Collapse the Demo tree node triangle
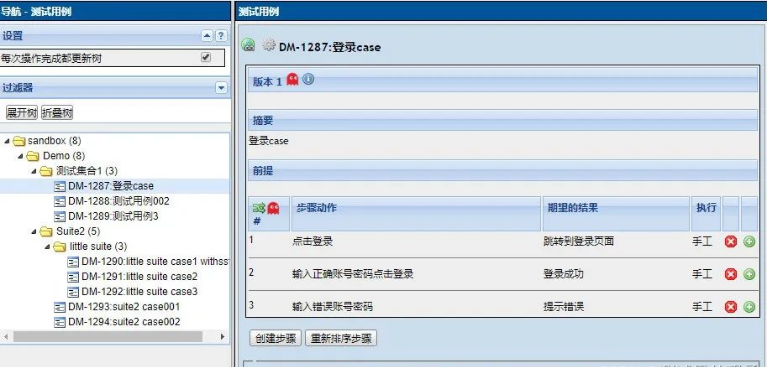767x367 pixels. click(21, 156)
